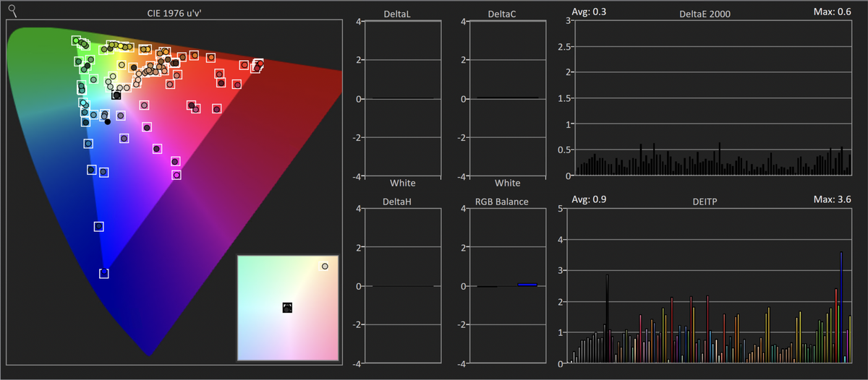Select the black white-point marker
Image resolution: width=868 pixels, height=380 pixels.
[x=116, y=95]
